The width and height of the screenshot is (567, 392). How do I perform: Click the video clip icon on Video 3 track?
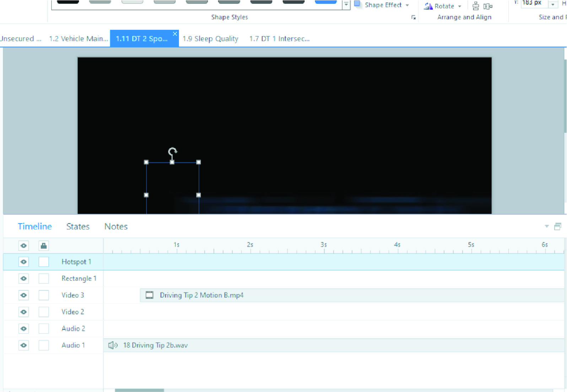(150, 295)
